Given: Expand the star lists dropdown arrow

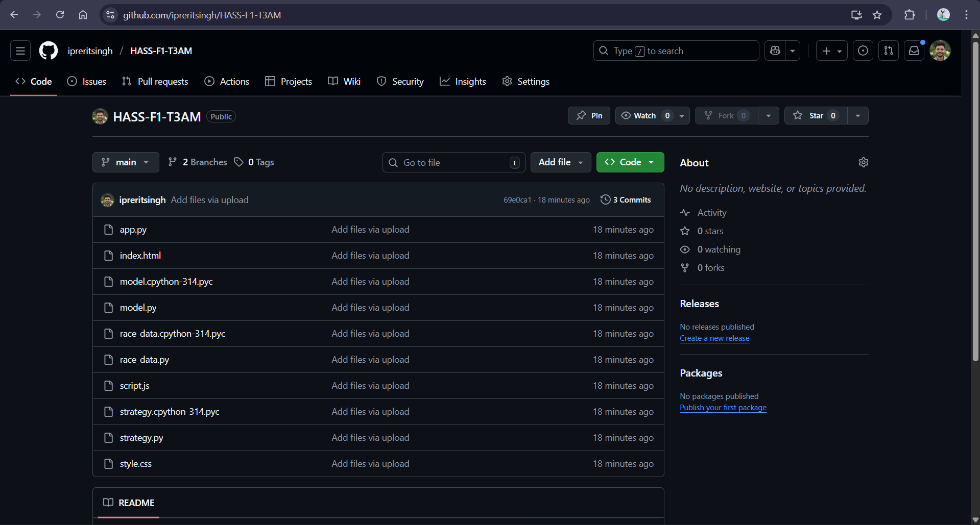Looking at the screenshot, I should tap(858, 116).
